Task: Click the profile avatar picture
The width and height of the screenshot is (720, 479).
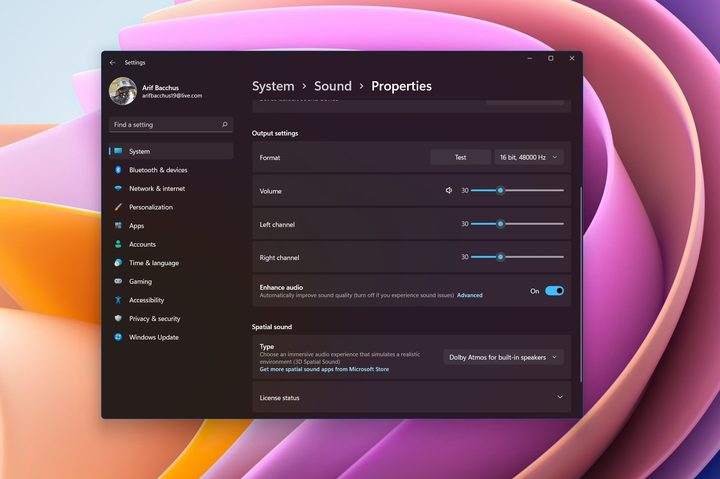Action: pos(123,91)
